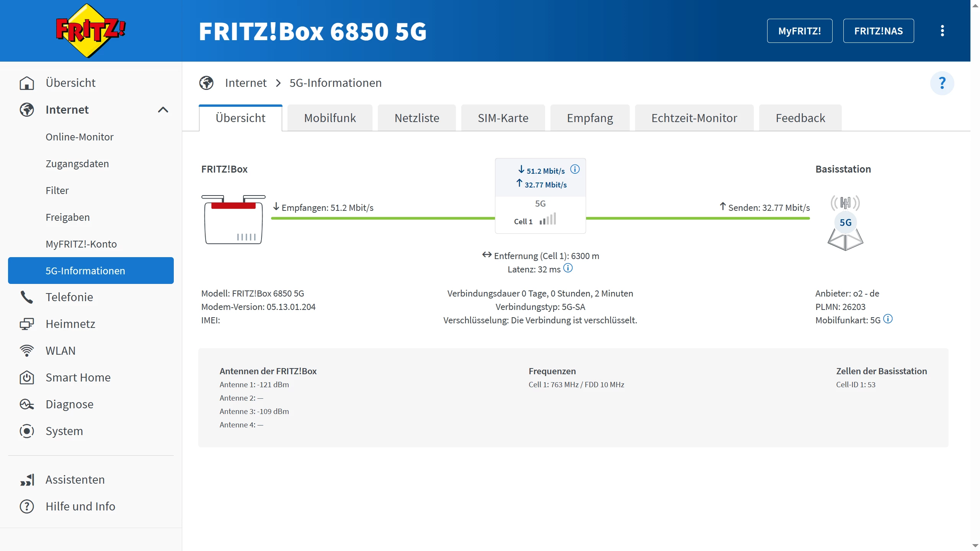Select the SIM-Karte tab
Screen dimensions: 980x551
503,118
